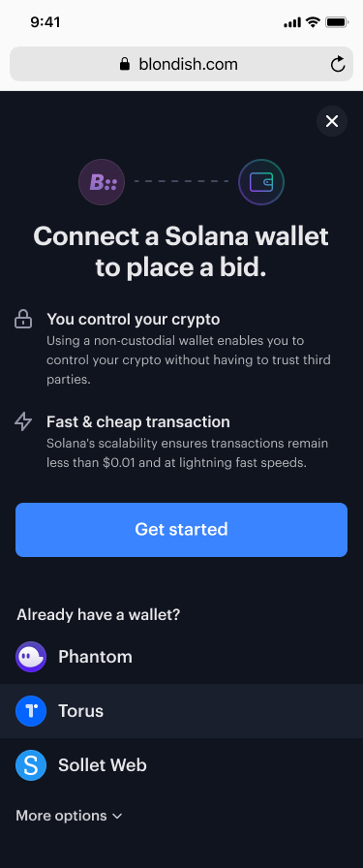Select the blue Torus icon

[x=31, y=711]
